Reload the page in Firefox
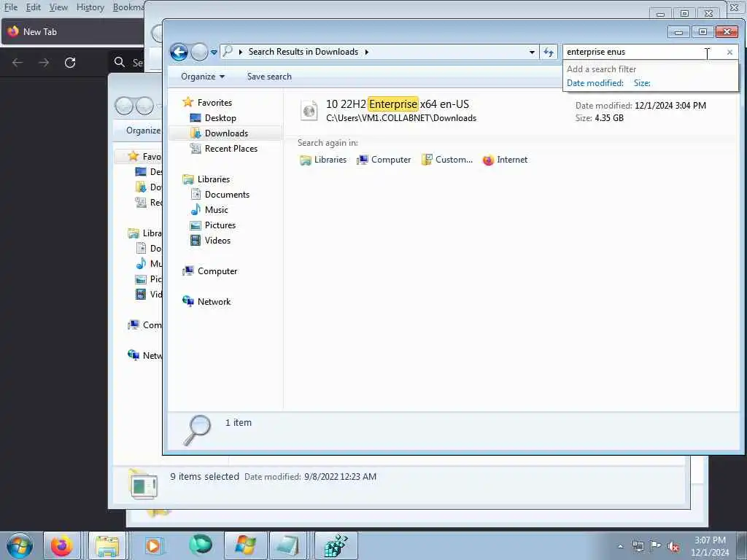This screenshot has width=747, height=560. click(70, 63)
